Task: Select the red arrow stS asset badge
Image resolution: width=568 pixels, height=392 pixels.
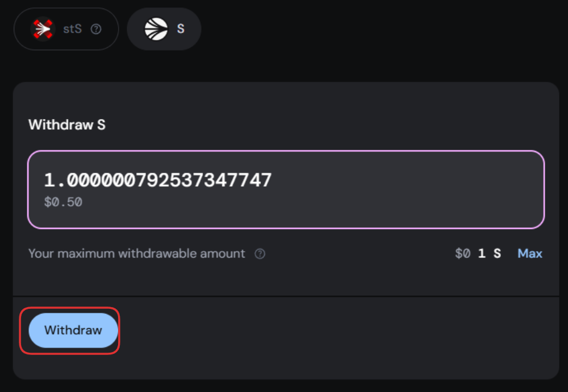Action: coord(66,28)
